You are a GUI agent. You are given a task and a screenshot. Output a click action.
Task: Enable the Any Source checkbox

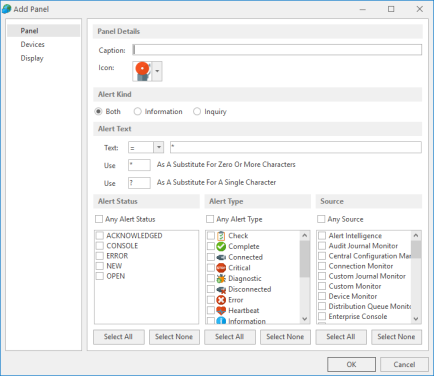point(321,219)
